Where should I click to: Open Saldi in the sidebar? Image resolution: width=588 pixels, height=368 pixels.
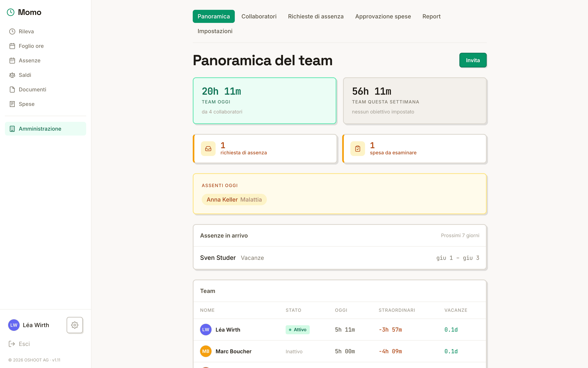[x=46, y=75]
